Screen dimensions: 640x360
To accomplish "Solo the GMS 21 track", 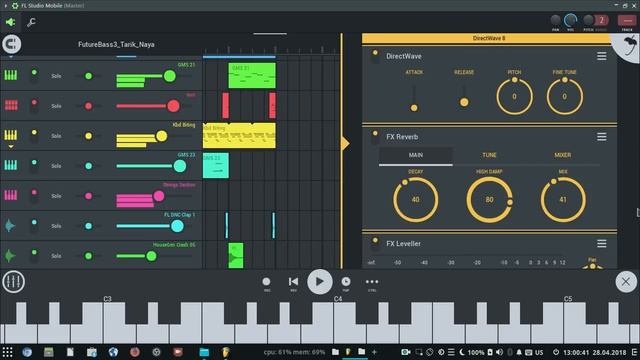I will click(x=56, y=76).
